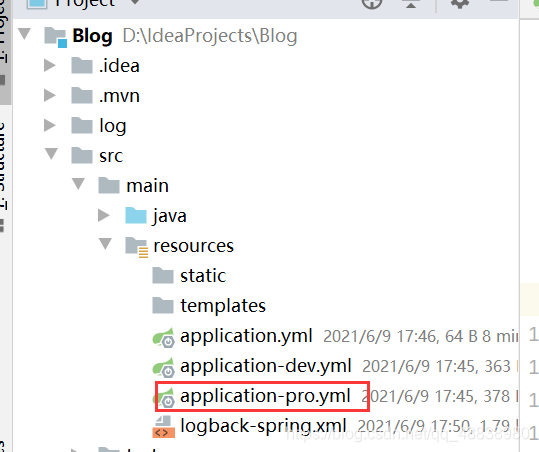Click XML icon of logback-spring.xml

pyautogui.click(x=164, y=427)
